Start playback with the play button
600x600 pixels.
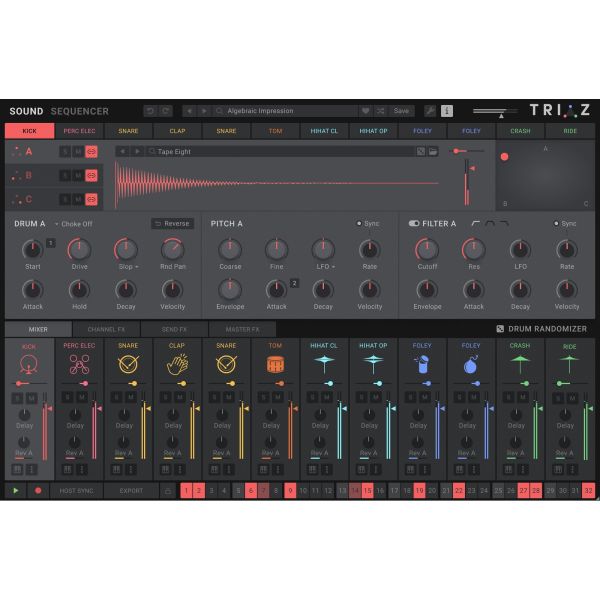[x=16, y=491]
